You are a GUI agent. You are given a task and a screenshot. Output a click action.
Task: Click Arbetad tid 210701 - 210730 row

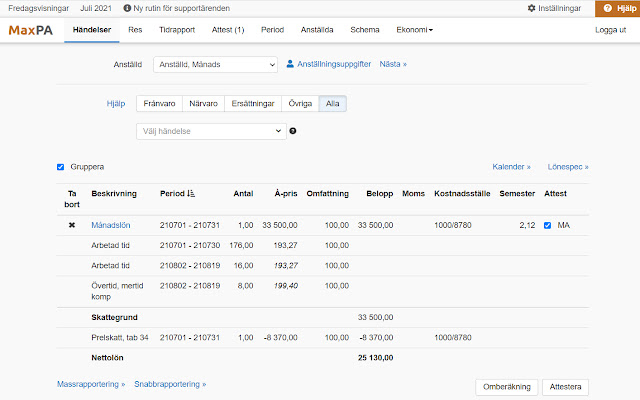click(322, 245)
